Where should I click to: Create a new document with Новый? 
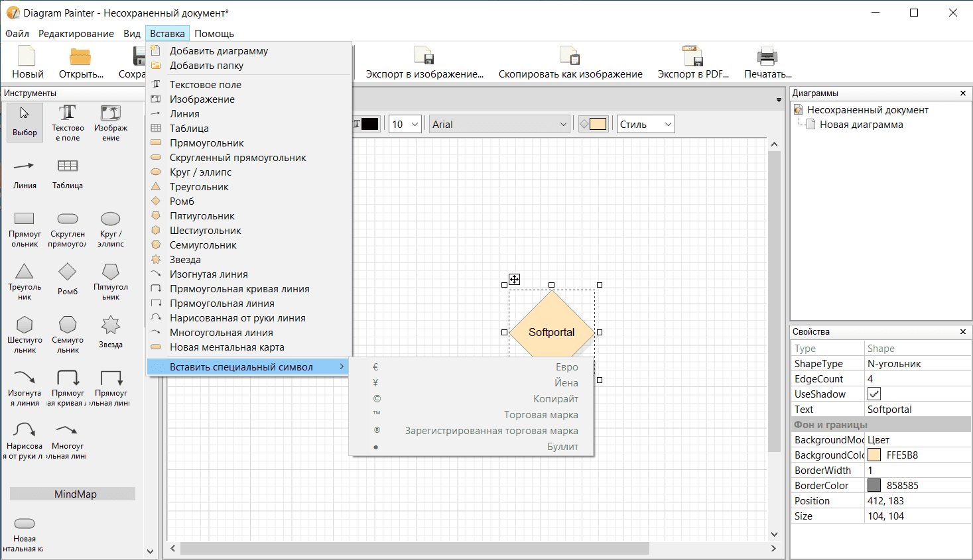pos(28,62)
